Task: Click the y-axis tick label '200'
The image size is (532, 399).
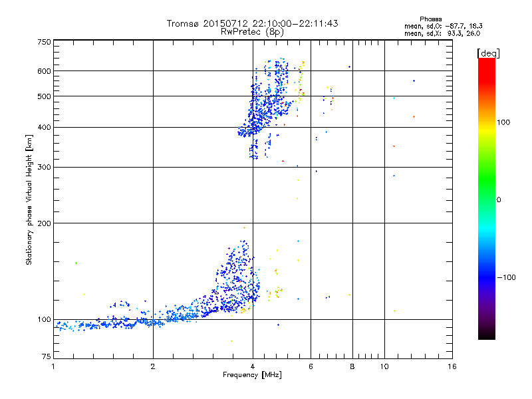Action: [44, 223]
